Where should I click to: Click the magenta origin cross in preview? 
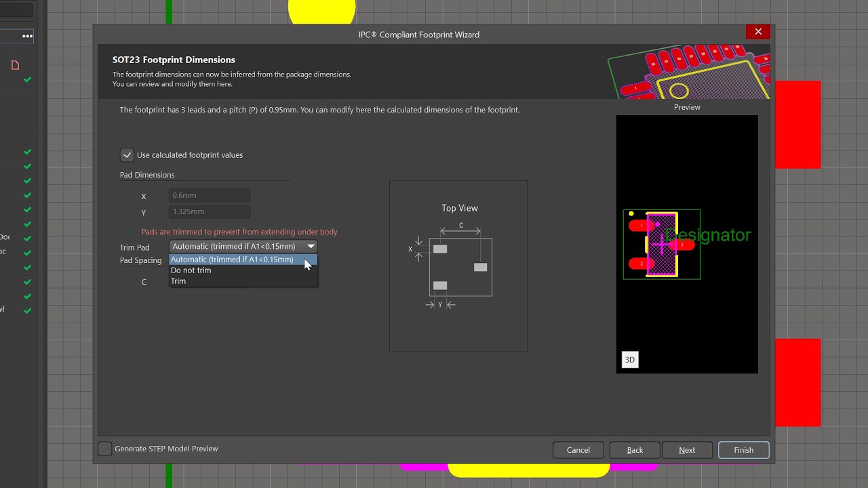[662, 244]
